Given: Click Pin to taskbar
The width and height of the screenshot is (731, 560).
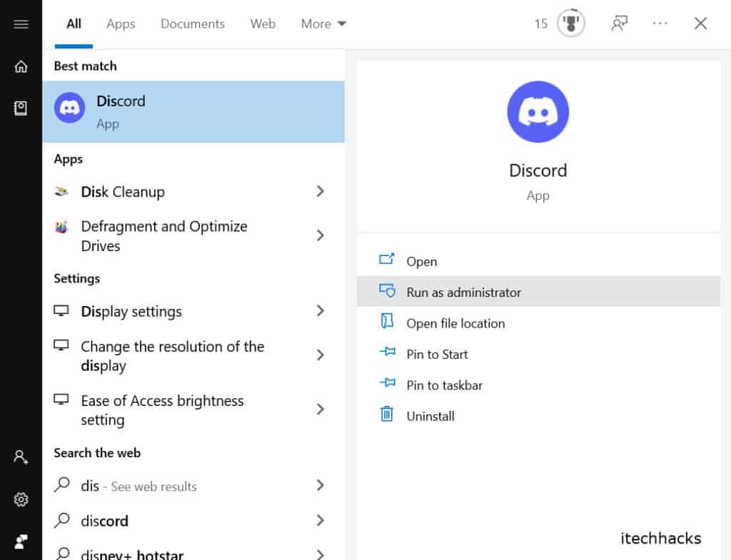Looking at the screenshot, I should click(444, 385).
